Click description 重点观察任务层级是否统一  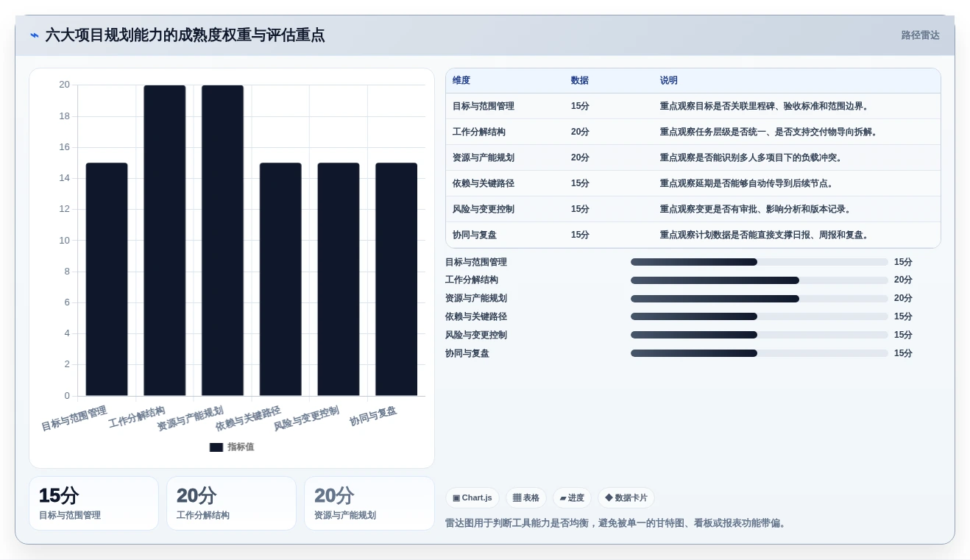[x=771, y=132]
